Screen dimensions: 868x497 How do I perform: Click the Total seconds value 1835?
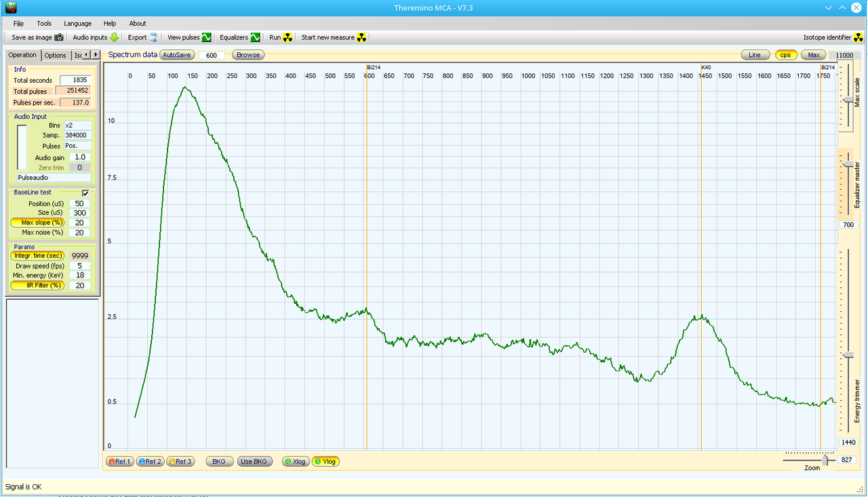75,80
